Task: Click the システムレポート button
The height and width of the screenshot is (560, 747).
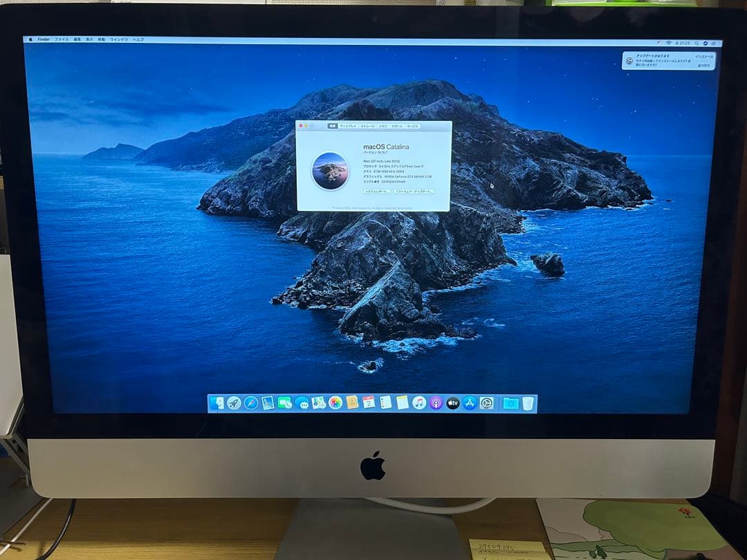Action: 377,192
